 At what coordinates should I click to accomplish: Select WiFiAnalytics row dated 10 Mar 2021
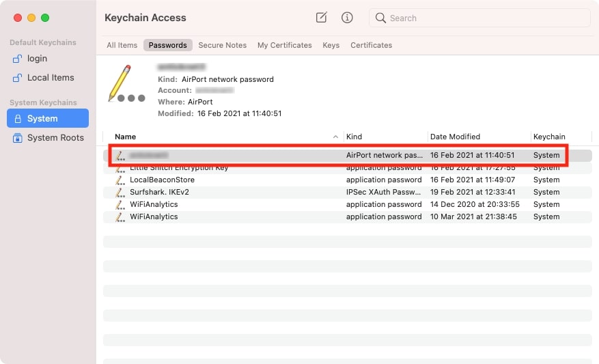(x=347, y=216)
